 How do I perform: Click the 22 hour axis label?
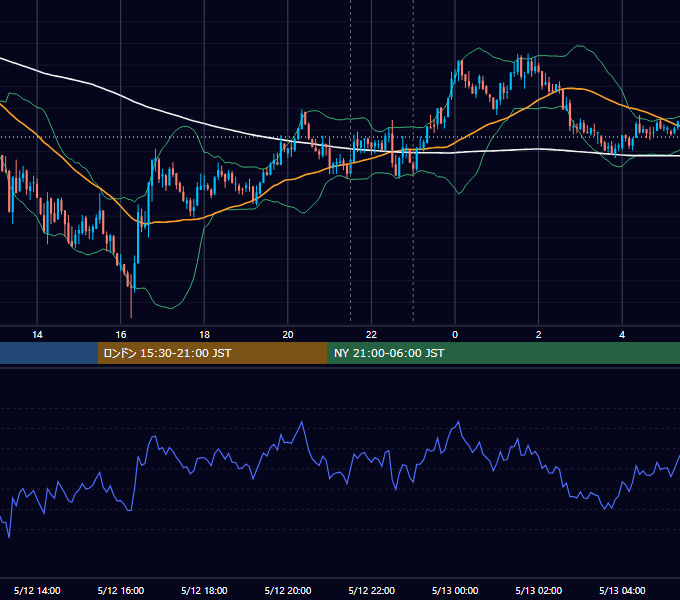pyautogui.click(x=371, y=335)
